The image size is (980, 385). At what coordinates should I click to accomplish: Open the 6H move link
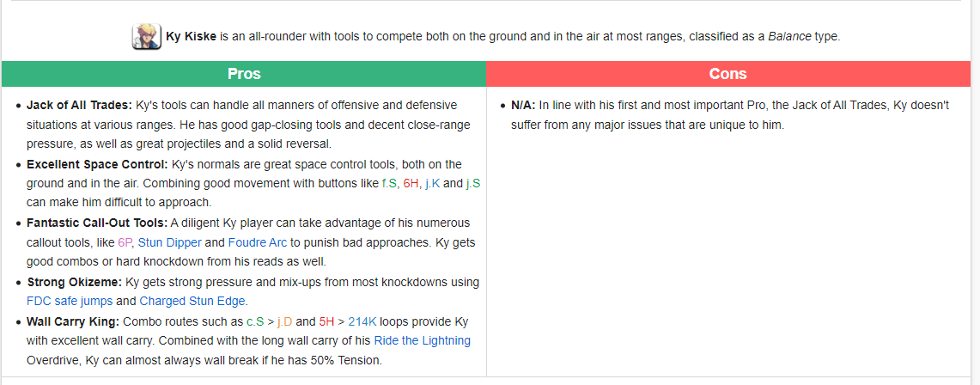(x=411, y=184)
